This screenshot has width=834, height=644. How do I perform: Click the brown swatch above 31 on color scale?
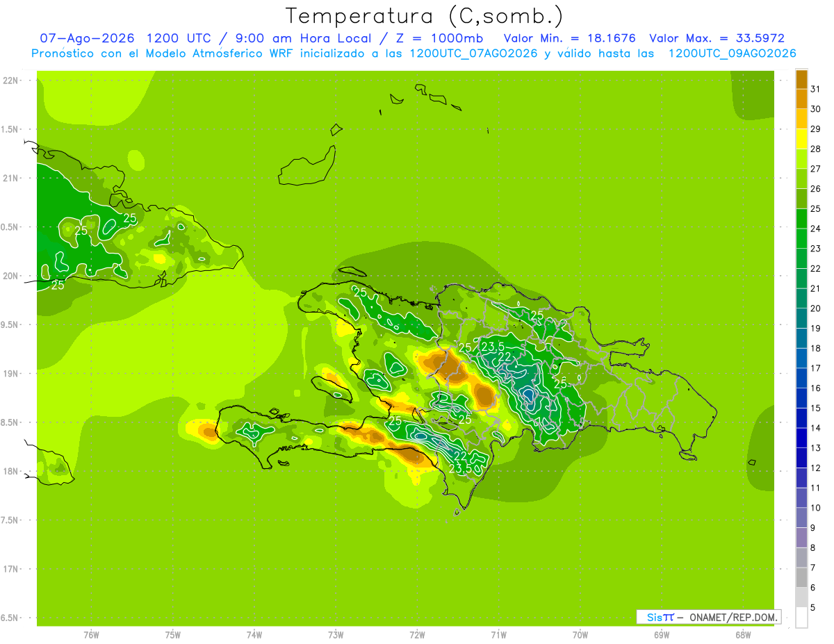pos(801,79)
